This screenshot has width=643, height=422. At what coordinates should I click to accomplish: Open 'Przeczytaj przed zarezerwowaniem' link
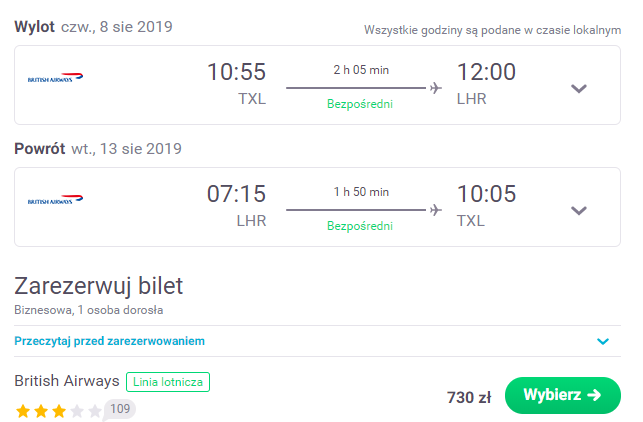109,341
